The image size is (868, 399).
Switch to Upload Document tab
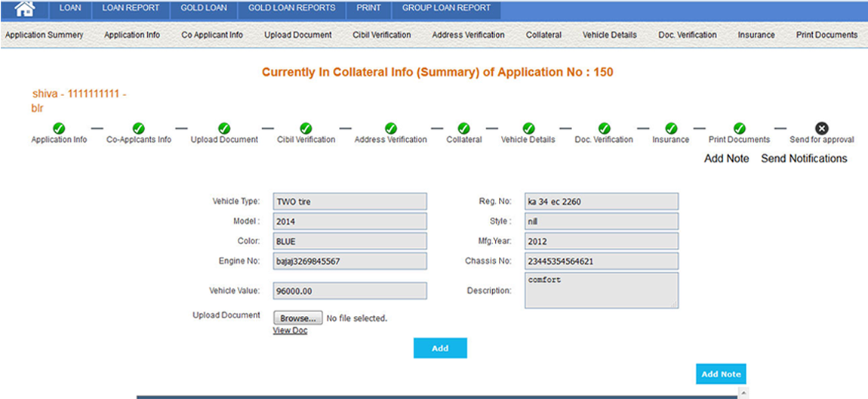click(298, 35)
